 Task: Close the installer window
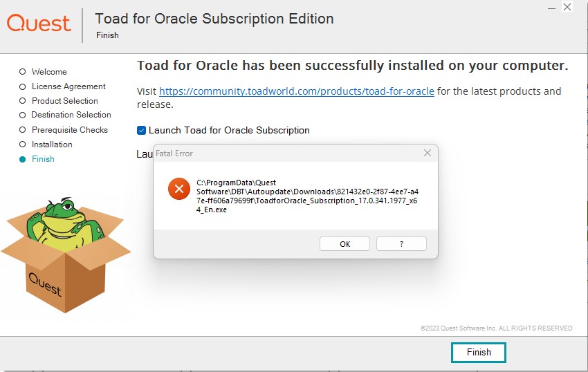pos(567,7)
